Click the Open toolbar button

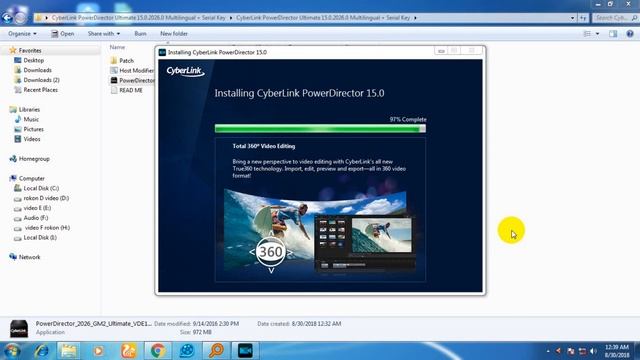[62, 33]
